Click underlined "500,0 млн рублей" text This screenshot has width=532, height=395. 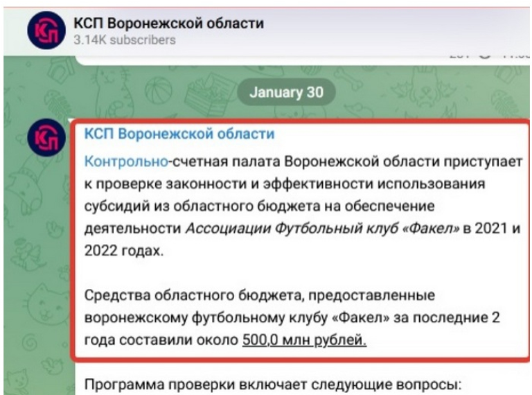coord(304,340)
